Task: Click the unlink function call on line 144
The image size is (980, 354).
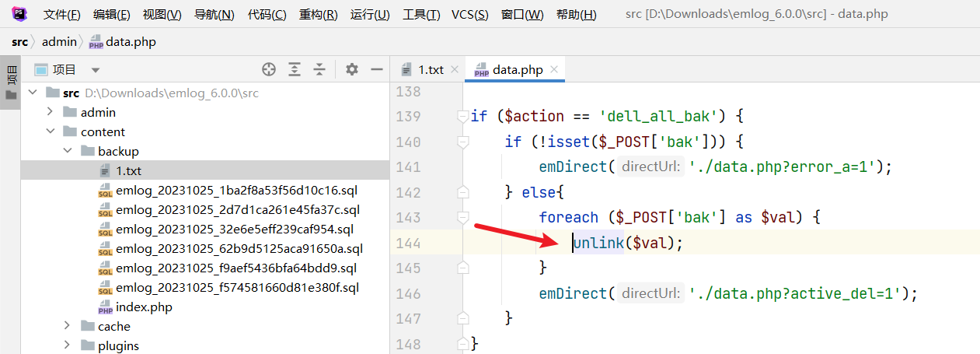Action: (598, 243)
